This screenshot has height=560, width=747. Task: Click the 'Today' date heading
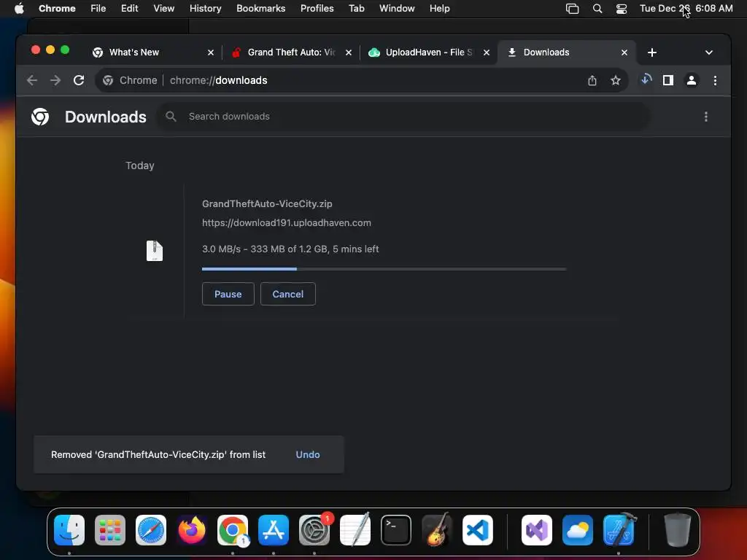coord(139,166)
